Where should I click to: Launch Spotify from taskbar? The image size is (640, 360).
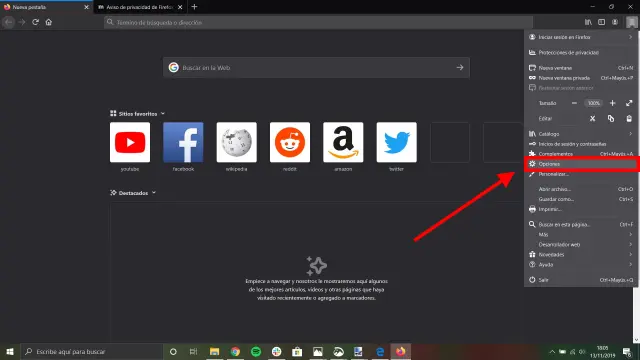click(x=256, y=351)
